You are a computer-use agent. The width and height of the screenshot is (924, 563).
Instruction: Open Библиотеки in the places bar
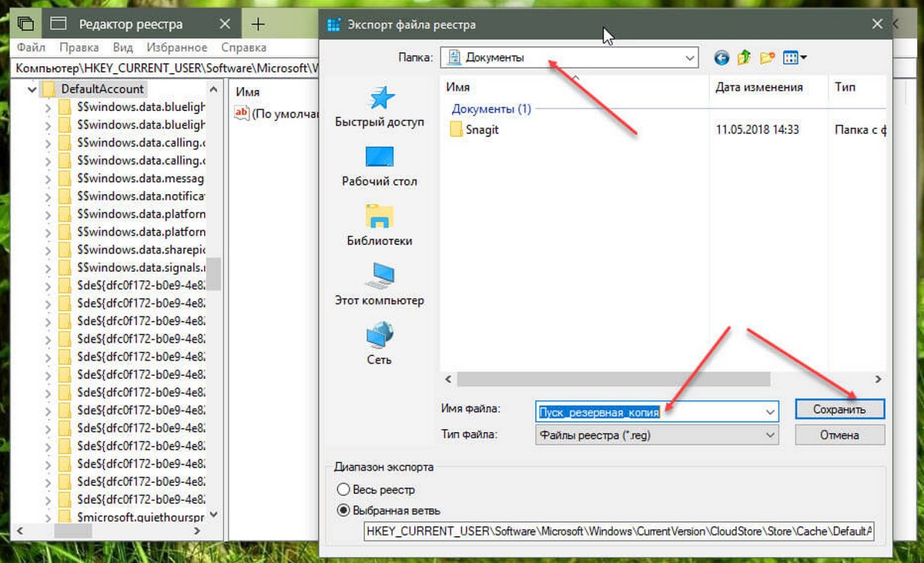[x=380, y=226]
